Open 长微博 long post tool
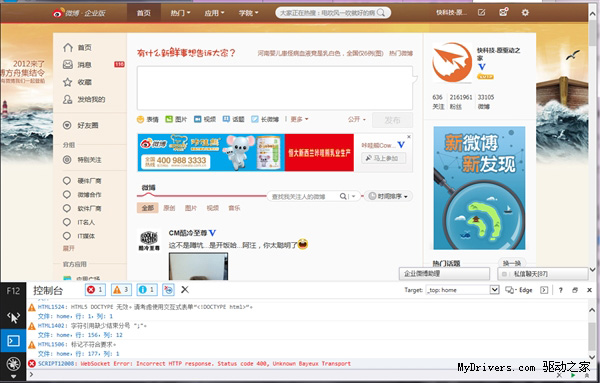The width and height of the screenshot is (600, 383). [x=265, y=119]
